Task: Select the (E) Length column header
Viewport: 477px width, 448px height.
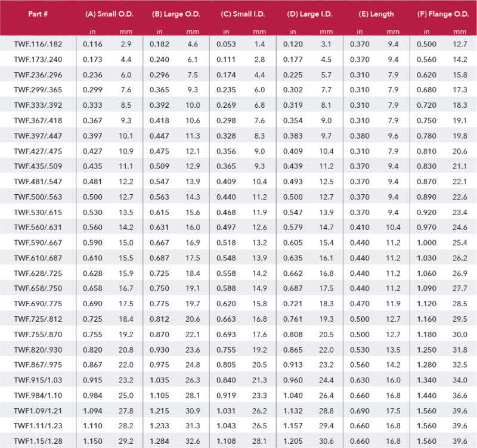Action: [x=377, y=13]
